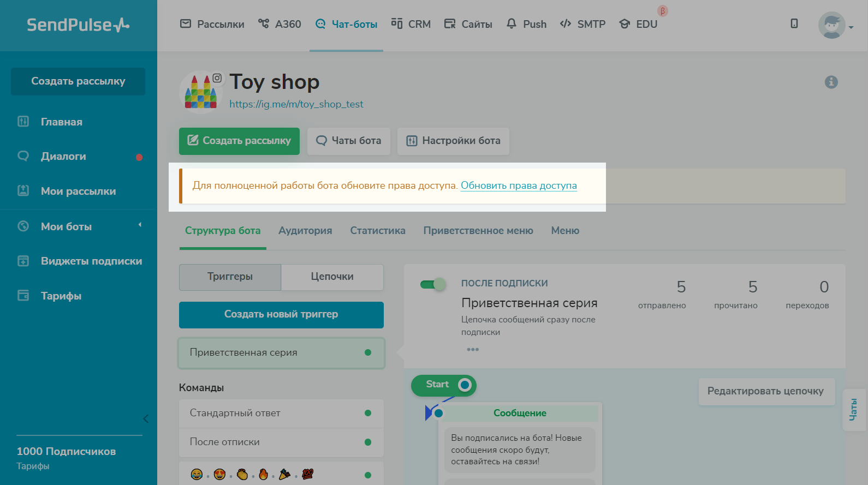868x485 pixels.
Task: Switch to the Статистика tab
Action: 378,231
